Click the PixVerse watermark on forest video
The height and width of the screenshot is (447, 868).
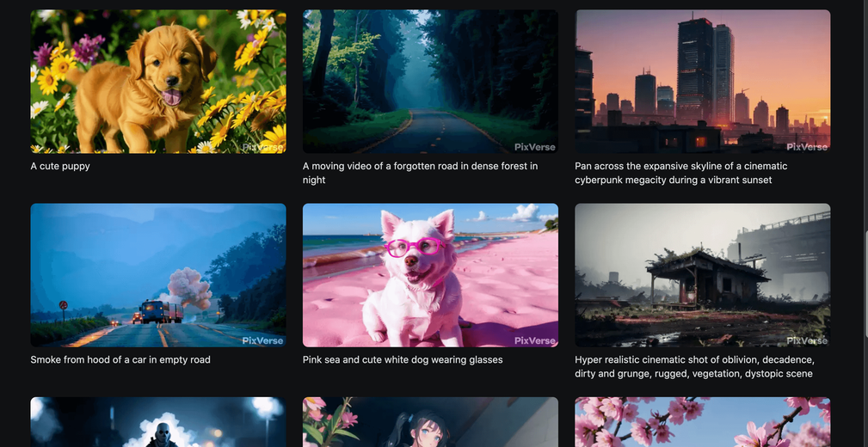click(535, 147)
